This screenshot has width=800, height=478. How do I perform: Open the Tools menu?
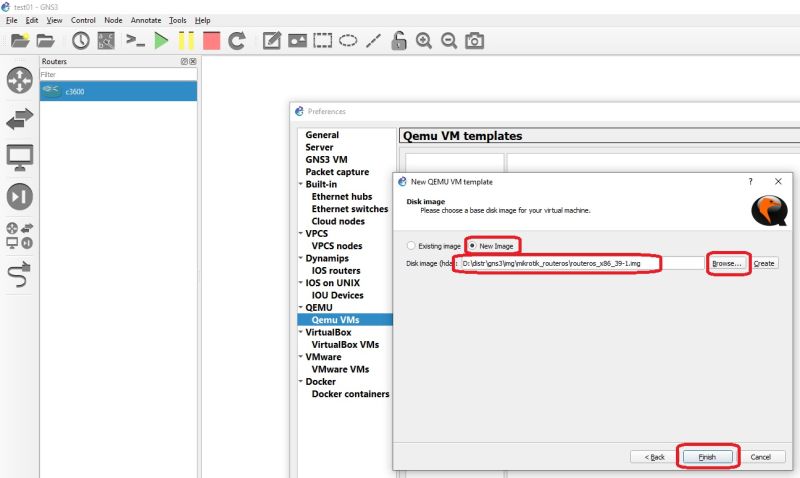coord(178,20)
